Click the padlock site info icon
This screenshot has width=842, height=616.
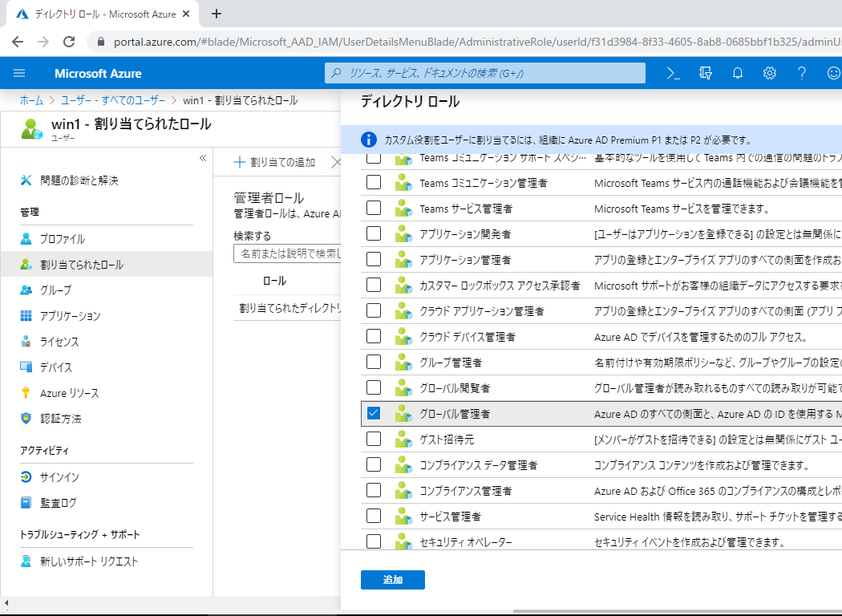pyautogui.click(x=101, y=42)
